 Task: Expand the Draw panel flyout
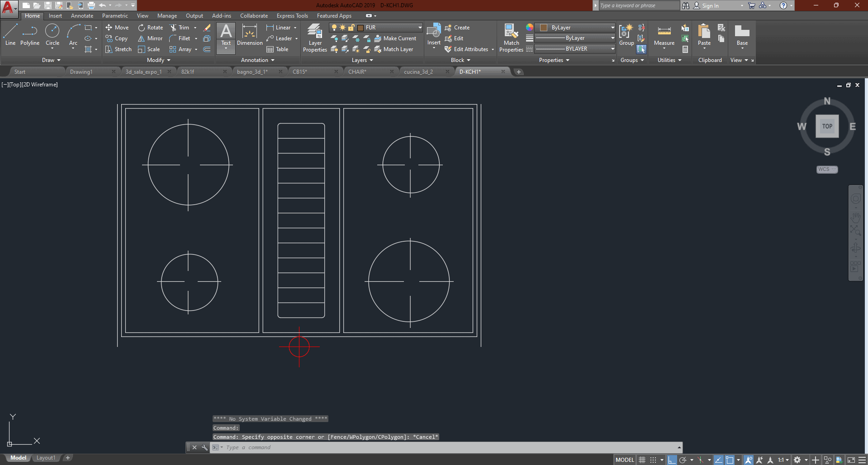pyautogui.click(x=51, y=60)
